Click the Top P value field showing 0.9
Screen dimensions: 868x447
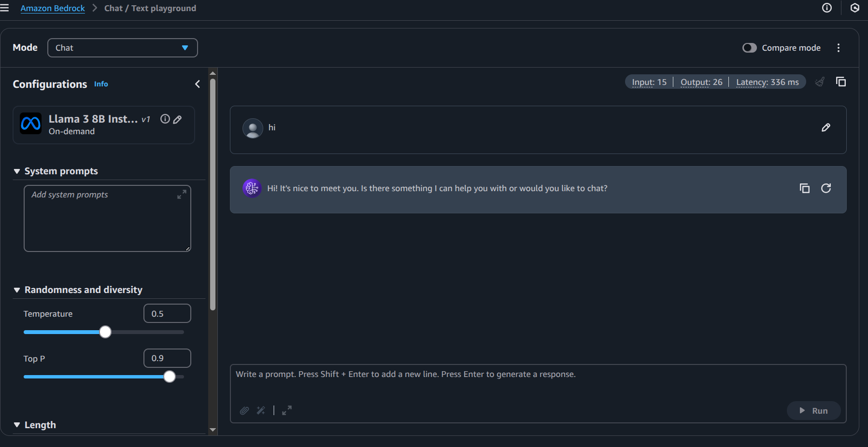[167, 358]
